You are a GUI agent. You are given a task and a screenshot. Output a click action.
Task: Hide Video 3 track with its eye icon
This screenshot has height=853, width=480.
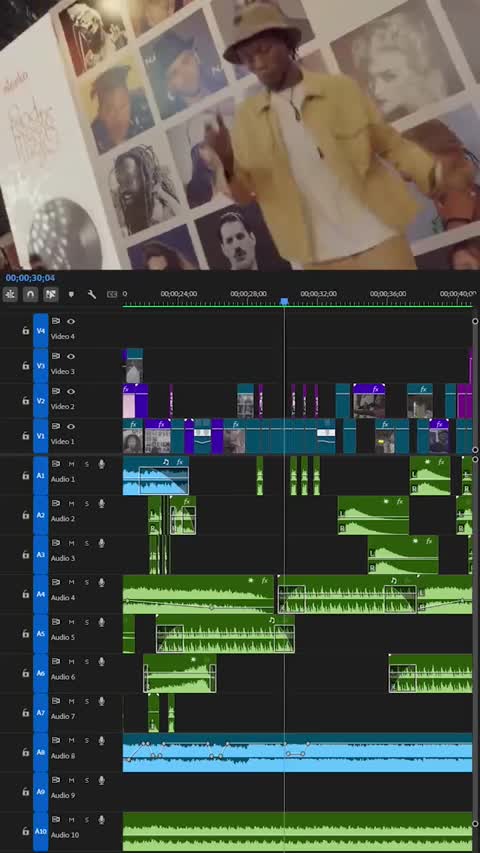[71, 356]
